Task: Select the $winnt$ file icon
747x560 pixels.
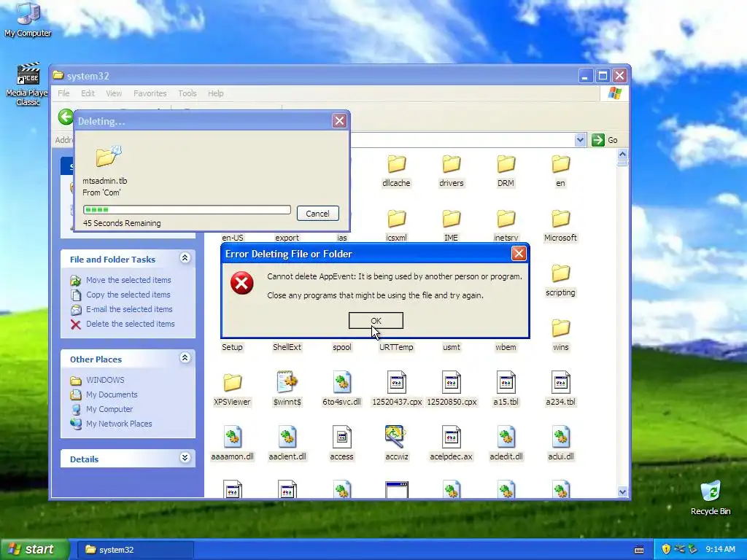Action: click(287, 382)
